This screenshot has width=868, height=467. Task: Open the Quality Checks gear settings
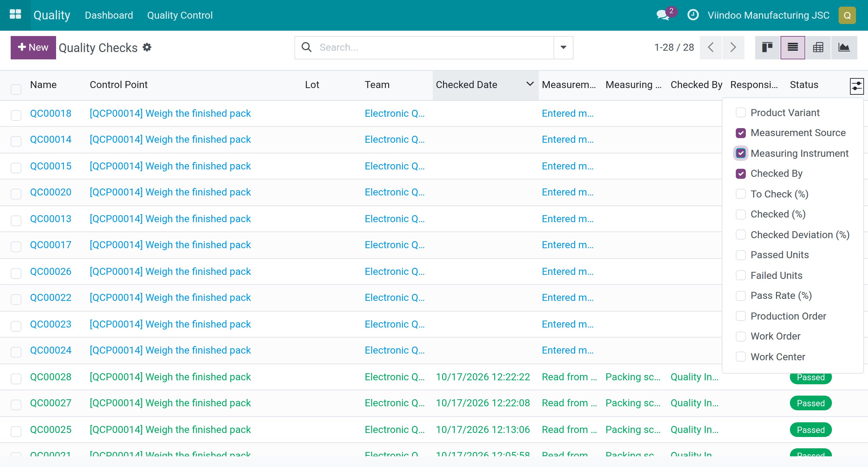coord(147,47)
